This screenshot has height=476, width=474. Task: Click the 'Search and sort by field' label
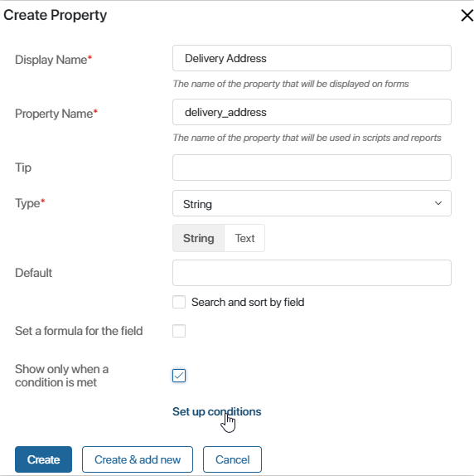pos(248,302)
